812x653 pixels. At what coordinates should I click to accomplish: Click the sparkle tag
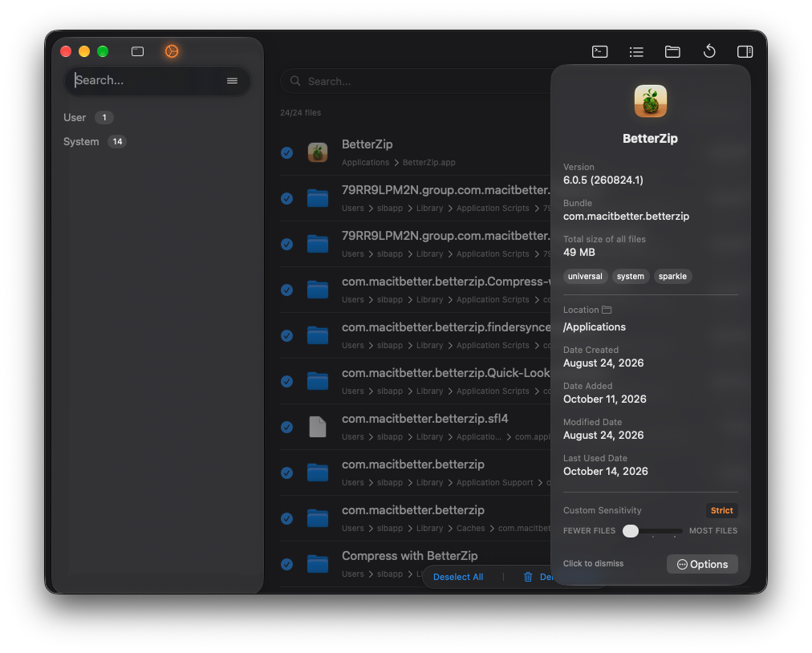(x=672, y=277)
